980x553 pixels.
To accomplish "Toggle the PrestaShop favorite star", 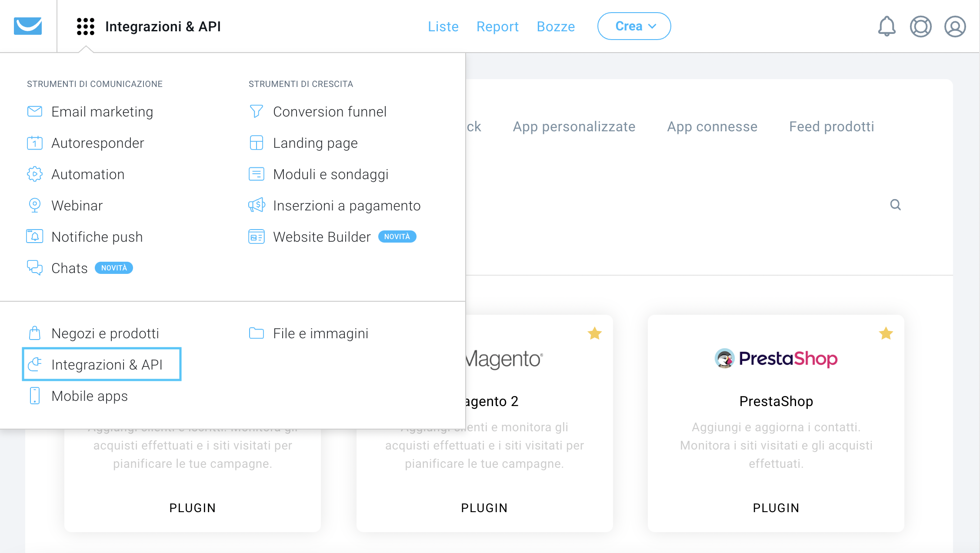I will [886, 333].
